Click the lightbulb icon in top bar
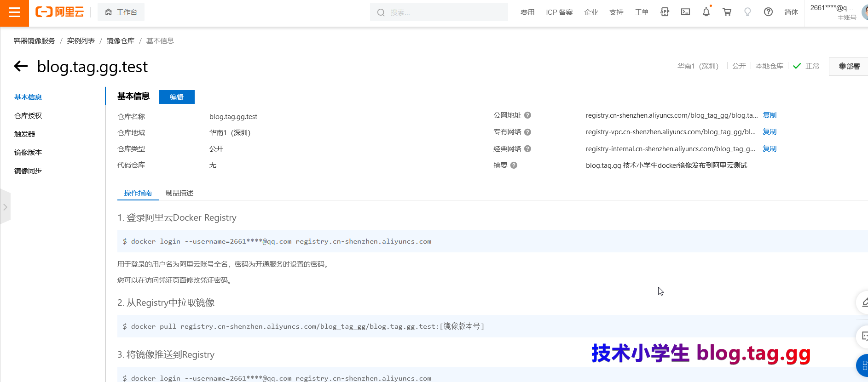The height and width of the screenshot is (382, 868). [747, 12]
